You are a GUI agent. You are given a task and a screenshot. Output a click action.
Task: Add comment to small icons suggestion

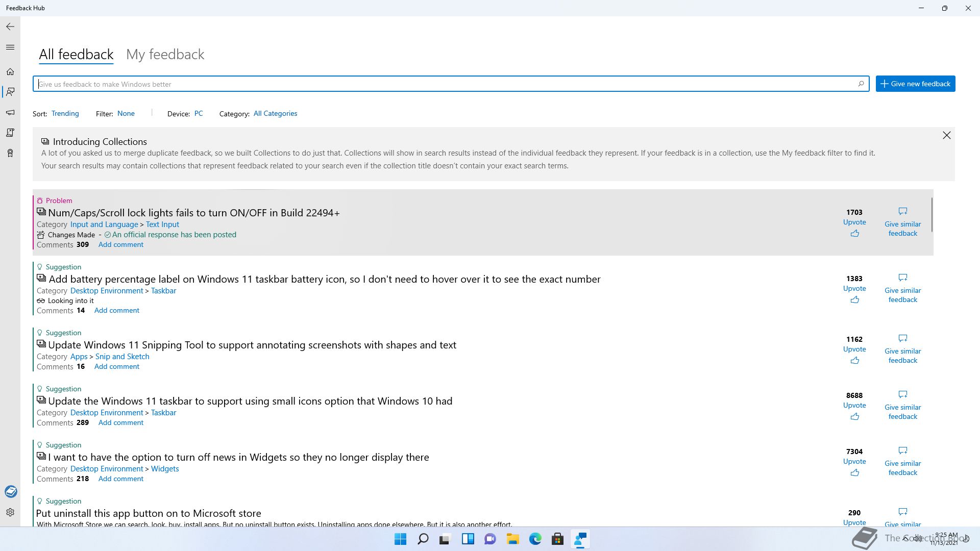pos(121,422)
